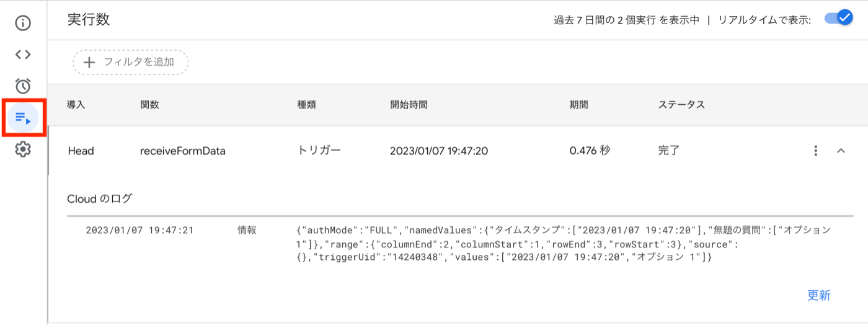Select start time 2023/01/07 19:47:20 cell
This screenshot has height=325, width=868.
(439, 151)
